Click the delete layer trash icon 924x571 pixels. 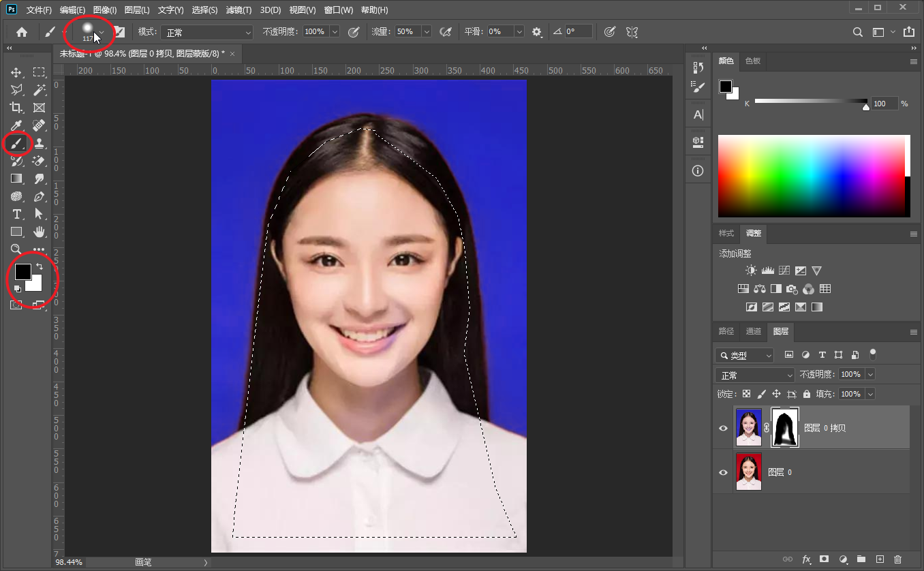897,559
